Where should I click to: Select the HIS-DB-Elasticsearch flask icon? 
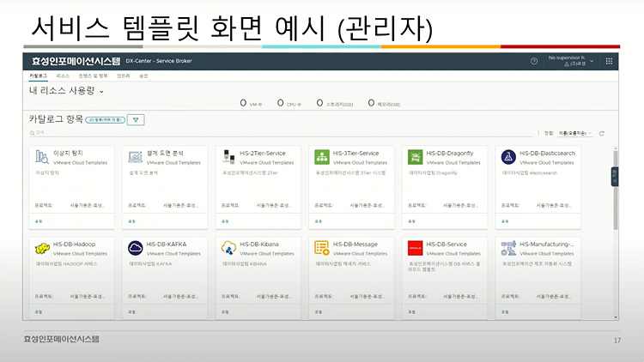(x=508, y=157)
